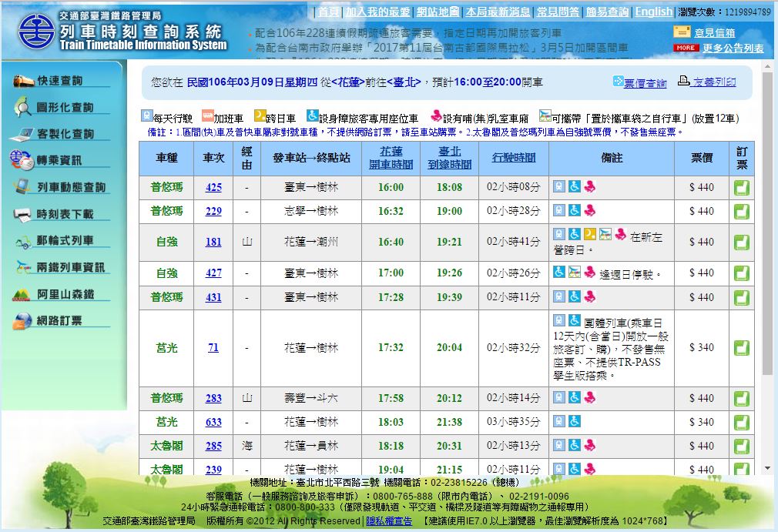Click the booking icon for train 71
Image resolution: width=778 pixels, height=532 pixels.
click(x=741, y=348)
